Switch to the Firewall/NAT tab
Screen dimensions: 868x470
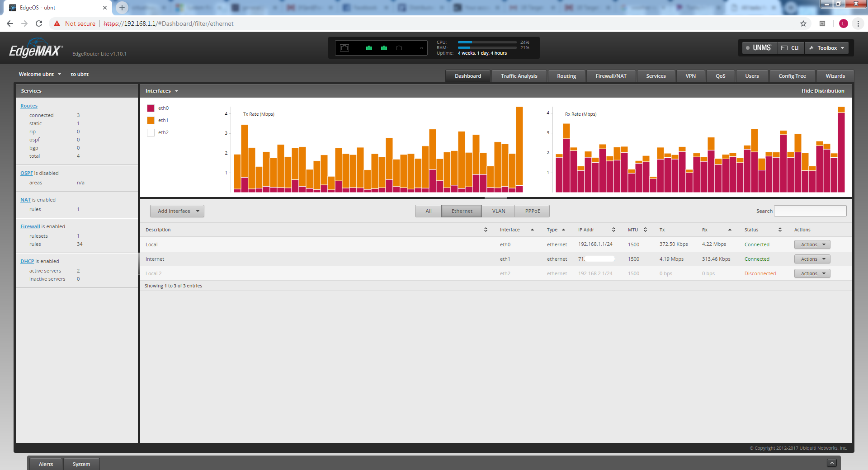tap(611, 76)
